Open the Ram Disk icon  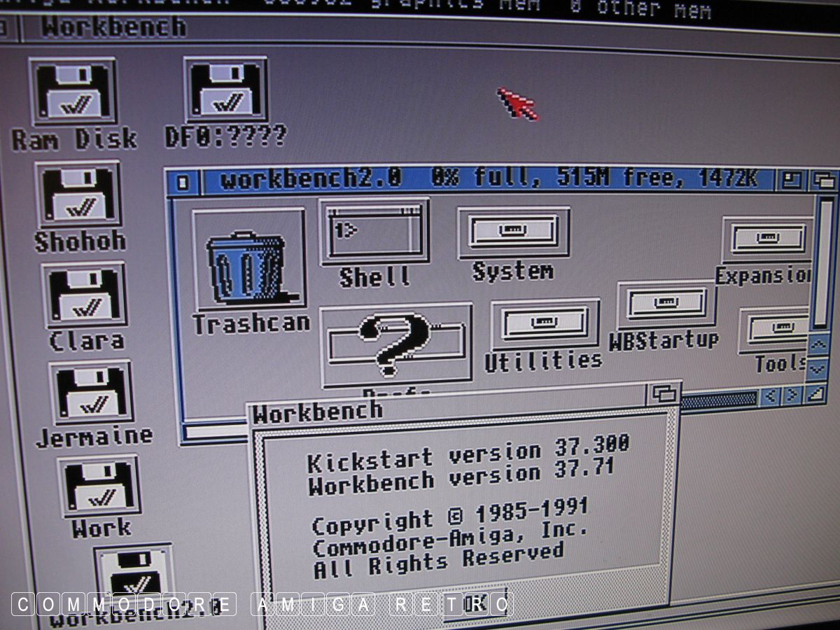click(73, 92)
